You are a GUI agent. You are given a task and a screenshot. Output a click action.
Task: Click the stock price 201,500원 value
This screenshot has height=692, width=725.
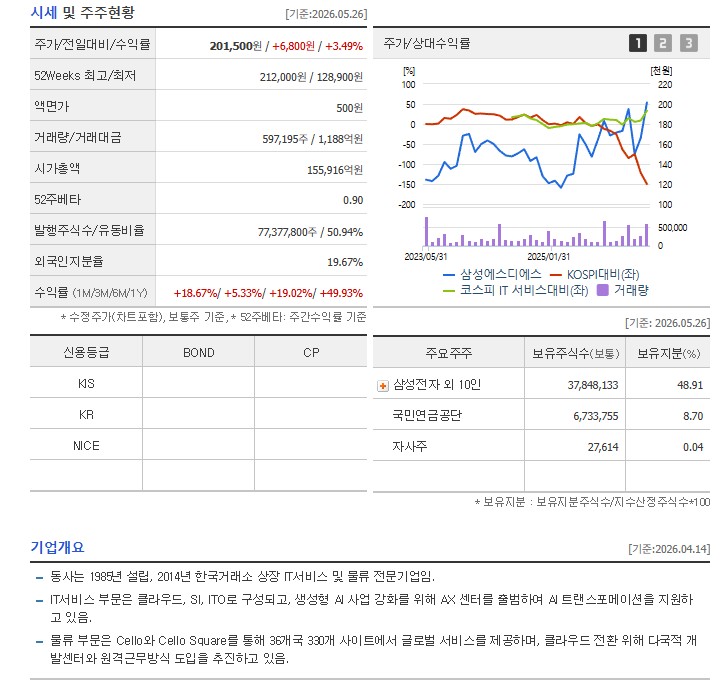click(235, 46)
